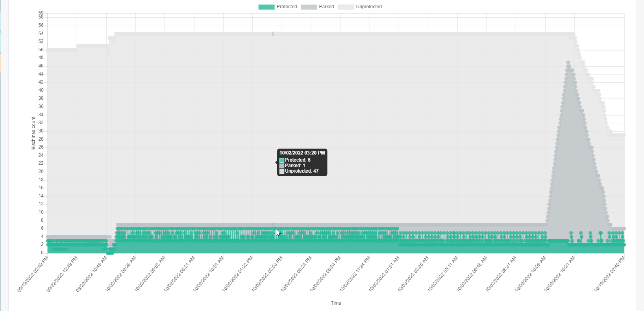Click the light Unprotected legend swatch
Viewport: 644px width, 311px height.
[346, 7]
